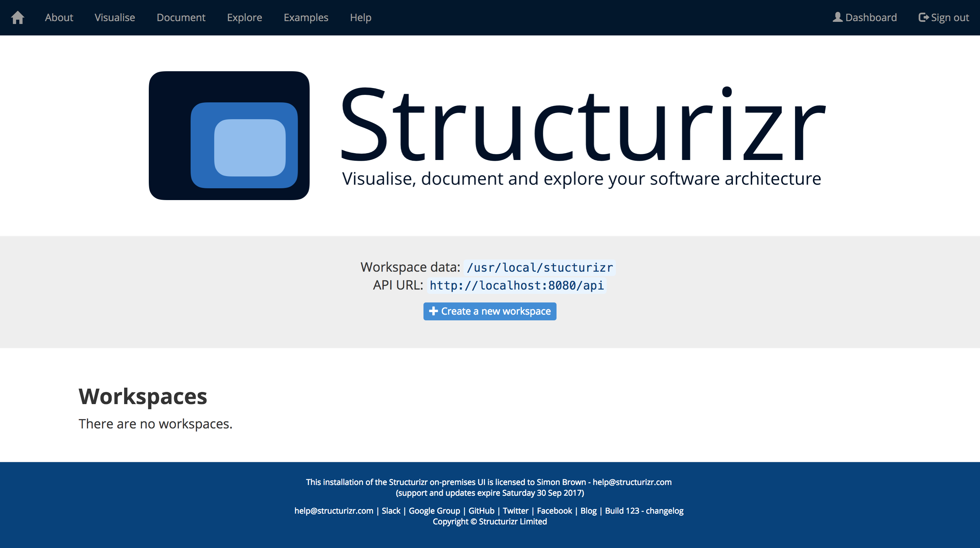Viewport: 980px width, 548px height.
Task: Click the 'API URL:' label
Action: [398, 285]
